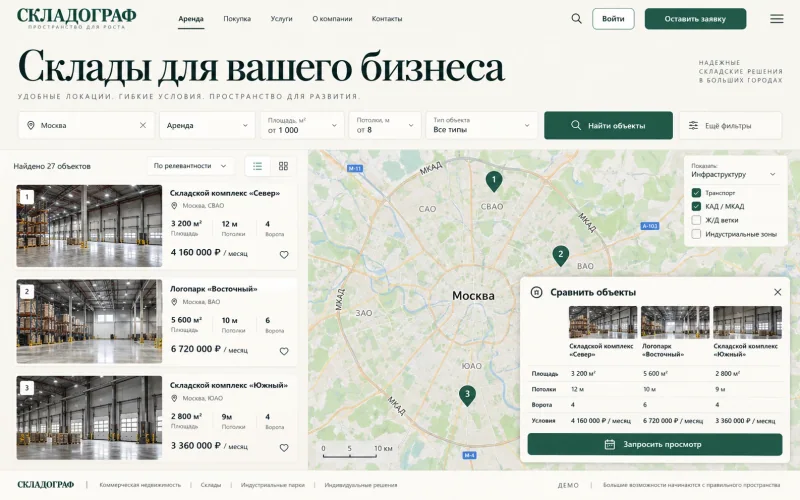
Task: Clear the Москва location field
Action: pyautogui.click(x=143, y=125)
